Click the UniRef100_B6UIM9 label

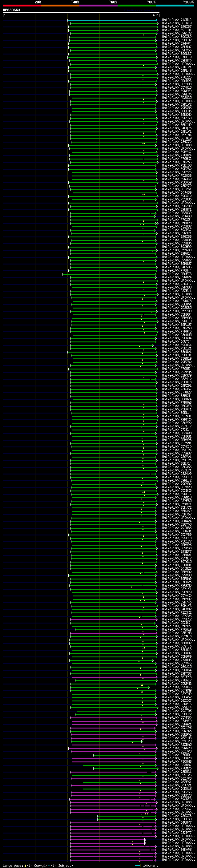(176, 125)
